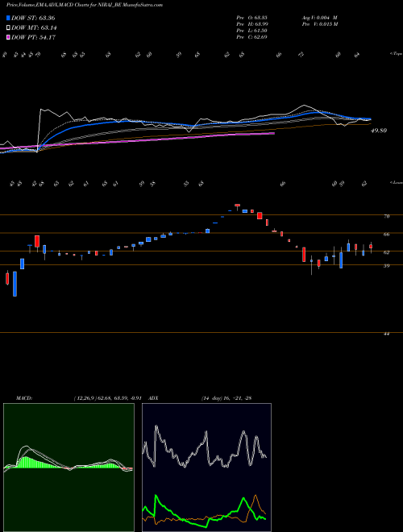
Task: Click the 'ADX' panel label
Action: 154,398
